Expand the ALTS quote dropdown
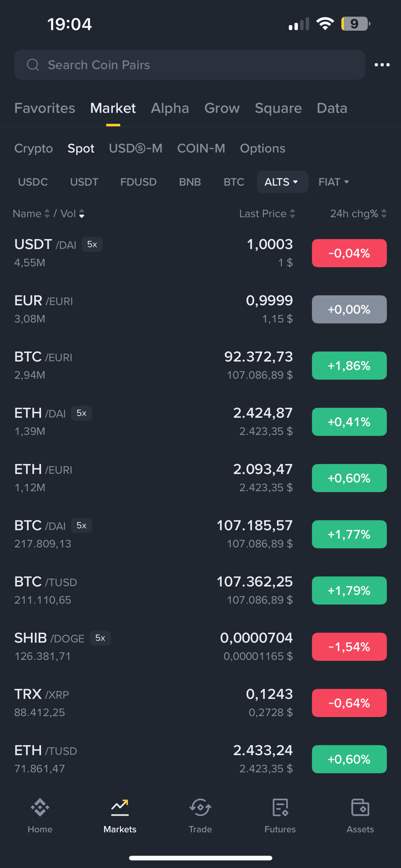401x868 pixels. (282, 182)
